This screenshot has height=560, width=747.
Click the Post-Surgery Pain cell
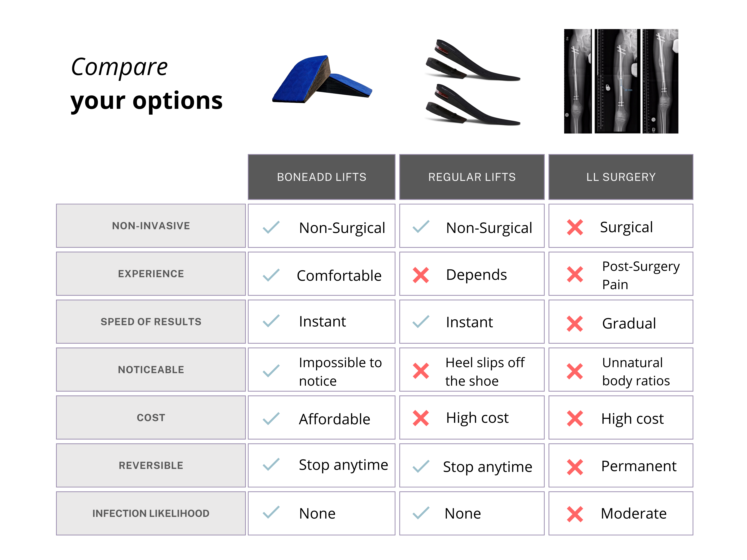coord(621,274)
